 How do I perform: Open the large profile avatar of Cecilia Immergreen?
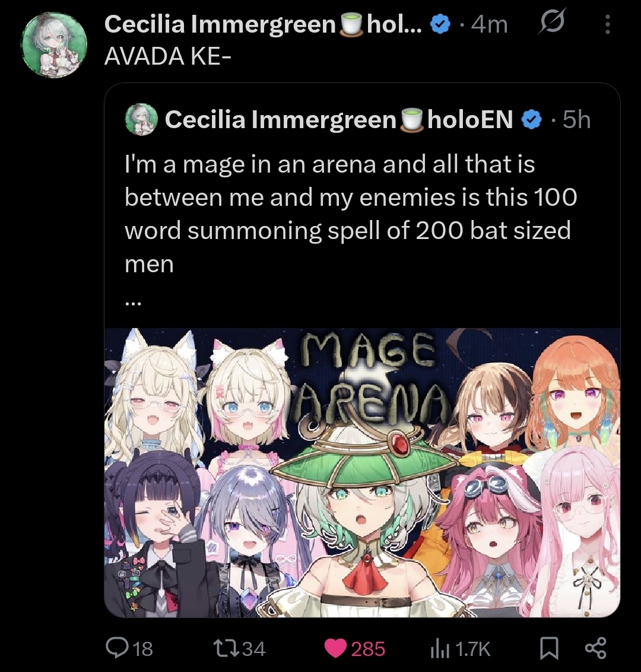(x=54, y=45)
